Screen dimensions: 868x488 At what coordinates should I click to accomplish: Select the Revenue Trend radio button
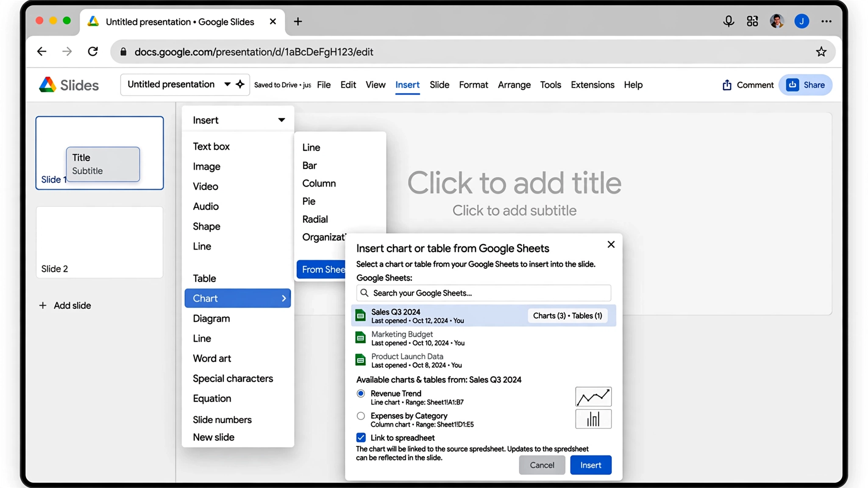coord(361,394)
